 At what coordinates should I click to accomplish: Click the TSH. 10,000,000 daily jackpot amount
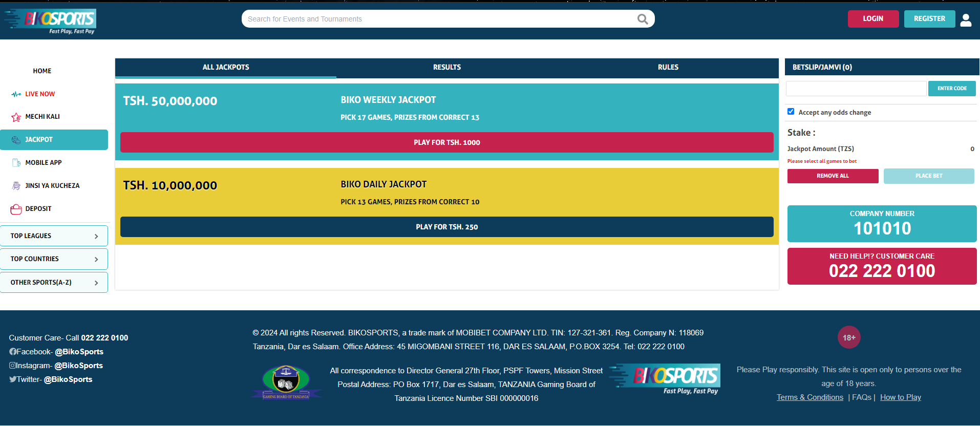(170, 185)
